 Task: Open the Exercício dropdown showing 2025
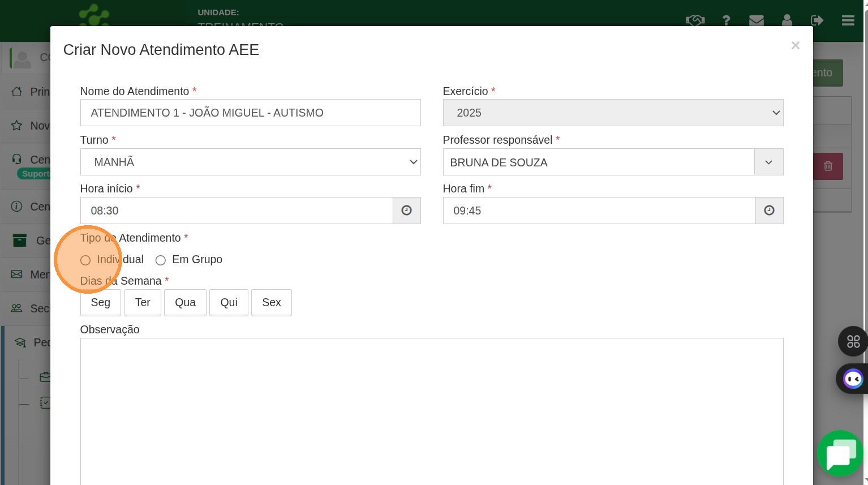613,113
